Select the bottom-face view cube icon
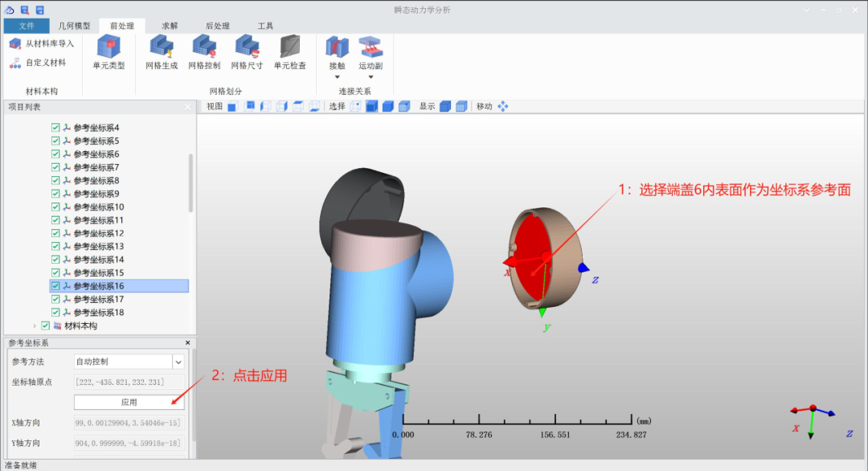This screenshot has height=471, width=868. click(314, 106)
